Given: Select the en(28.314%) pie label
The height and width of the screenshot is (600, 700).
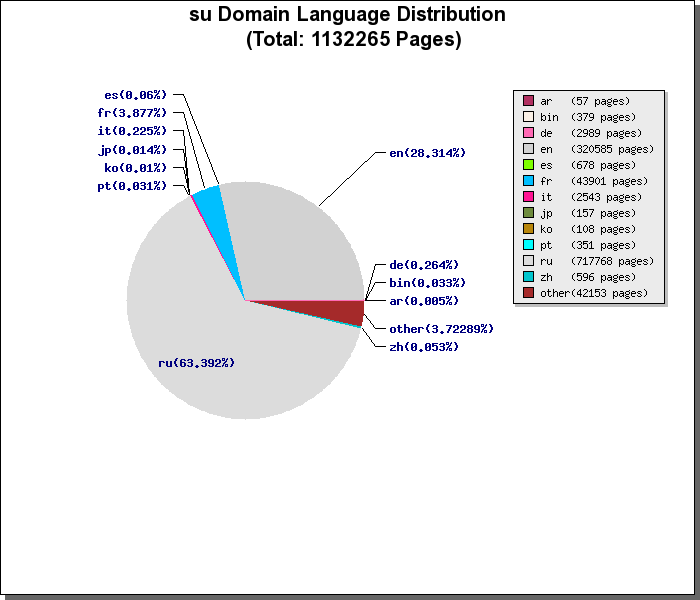Looking at the screenshot, I should click(427, 153).
